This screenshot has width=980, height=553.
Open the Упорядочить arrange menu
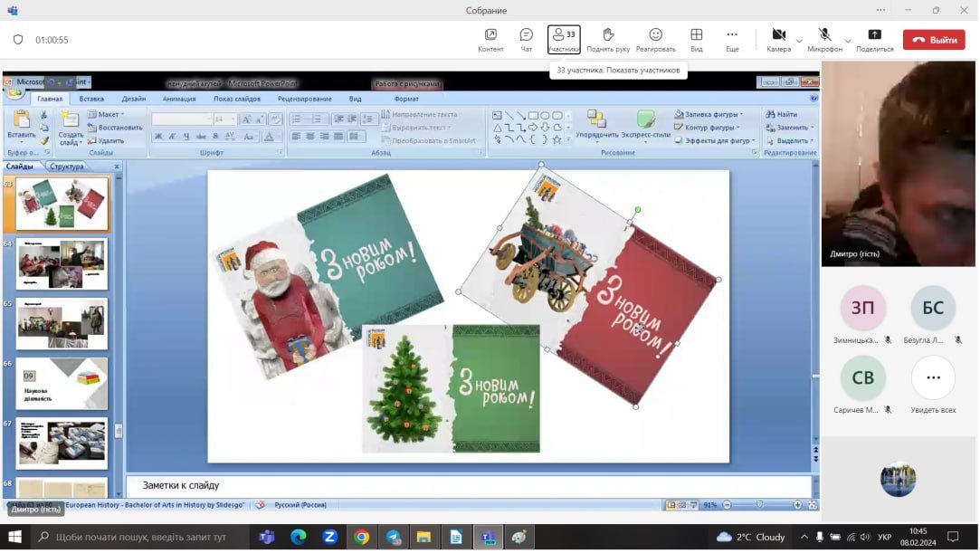[x=597, y=125]
